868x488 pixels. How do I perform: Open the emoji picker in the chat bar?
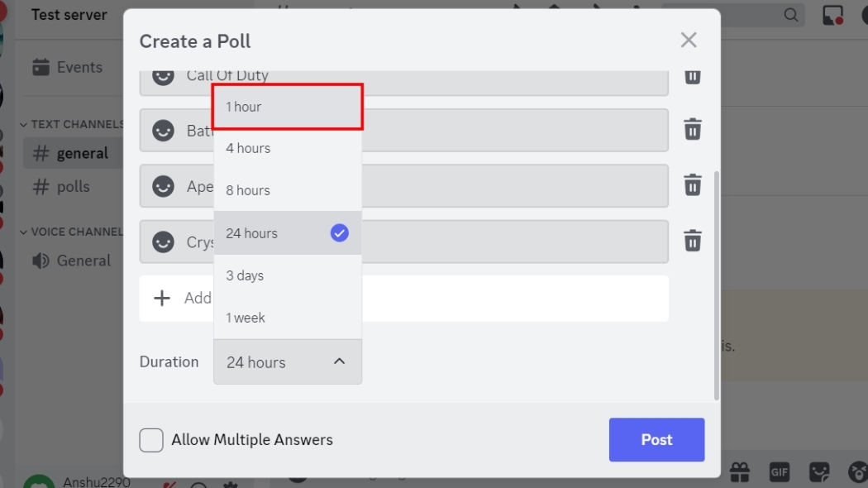pos(857,471)
